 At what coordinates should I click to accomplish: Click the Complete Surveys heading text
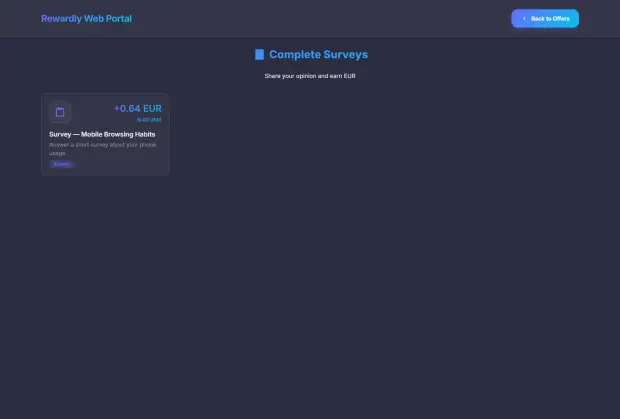[x=318, y=55]
